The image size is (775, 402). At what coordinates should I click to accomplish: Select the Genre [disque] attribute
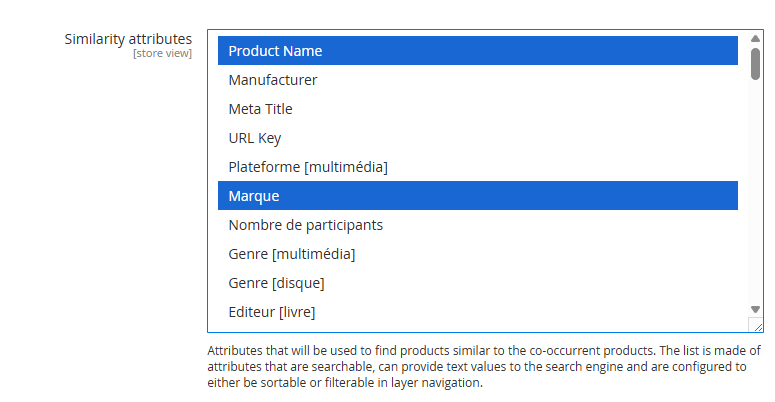276,283
